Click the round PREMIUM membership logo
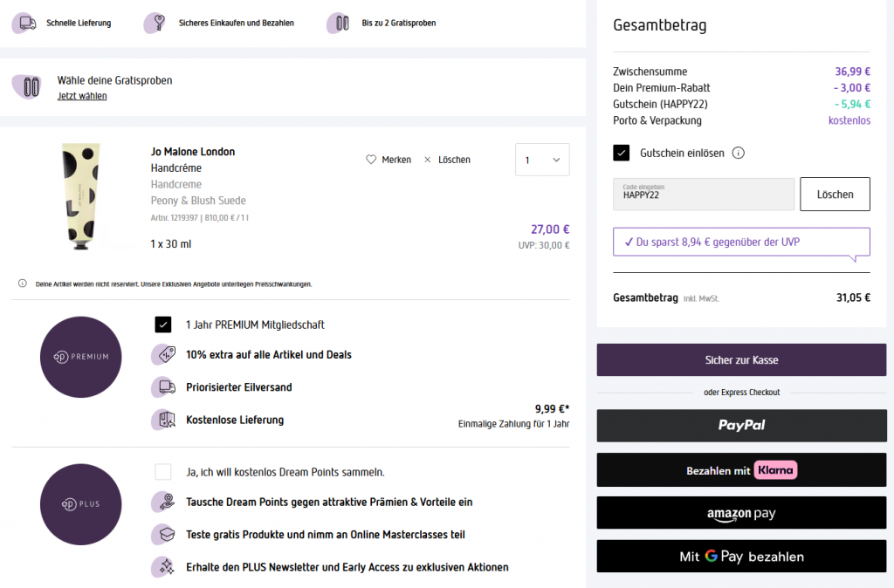Viewport: 894px width, 588px height. pyautogui.click(x=80, y=357)
